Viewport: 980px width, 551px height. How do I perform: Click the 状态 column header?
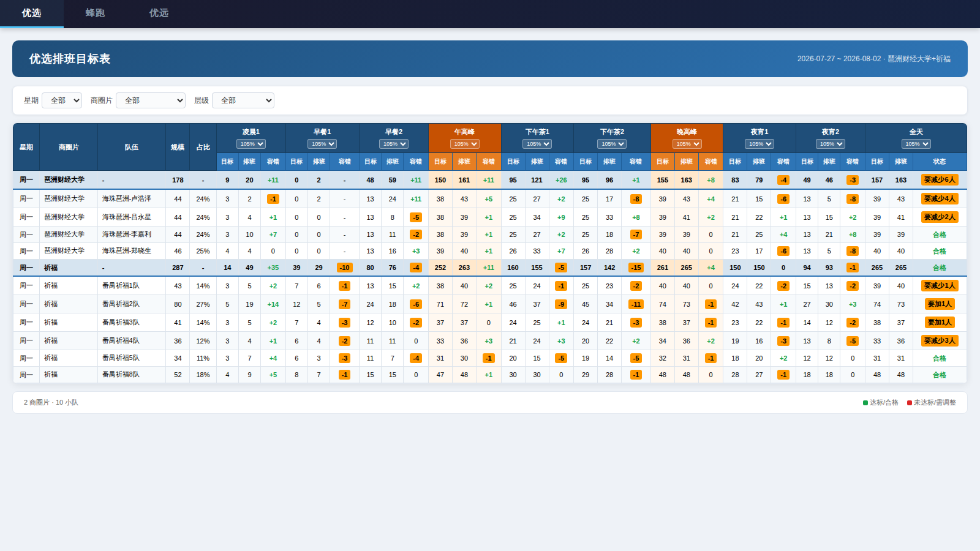tap(940, 162)
